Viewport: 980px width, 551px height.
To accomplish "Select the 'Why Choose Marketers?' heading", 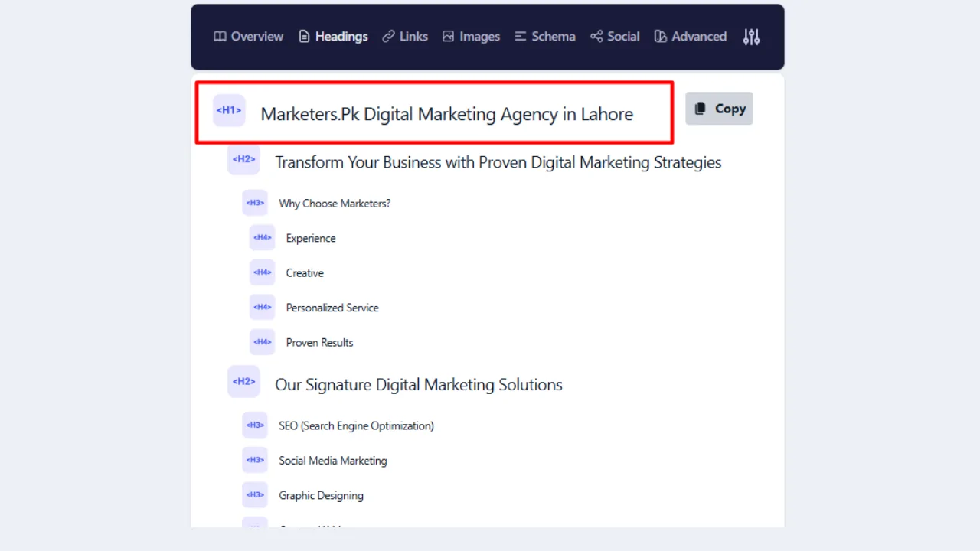I will click(x=335, y=204).
